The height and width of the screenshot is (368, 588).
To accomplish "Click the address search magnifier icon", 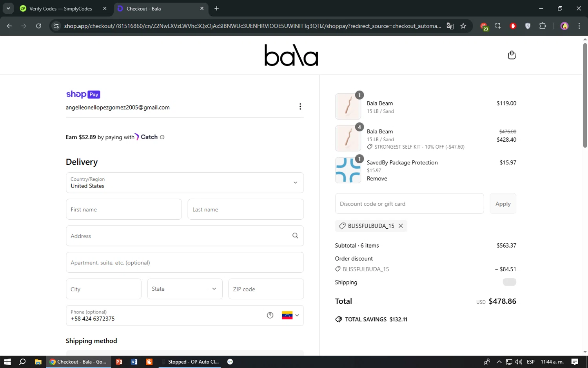I will coord(295,236).
